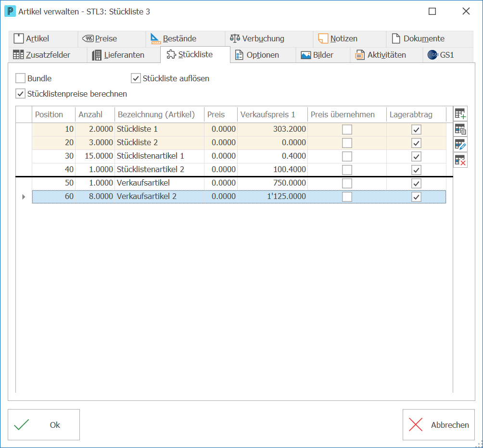This screenshot has height=448, width=483.
Task: View the Aktivitäten tab
Action: (387, 55)
